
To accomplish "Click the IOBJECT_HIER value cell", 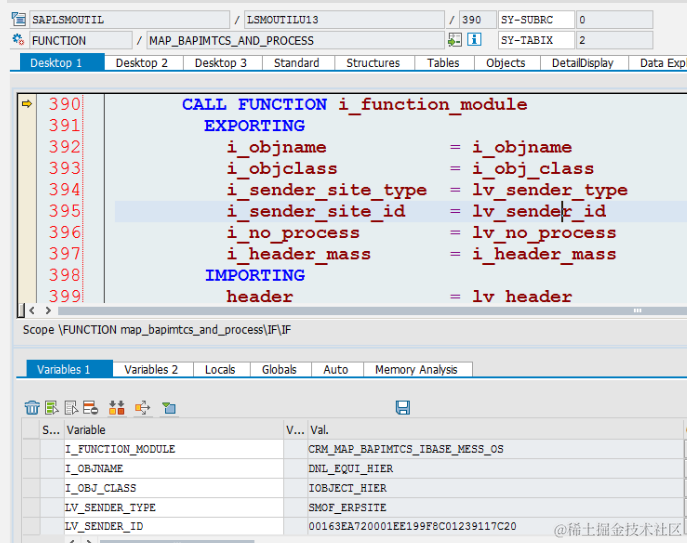I will click(495, 488).
